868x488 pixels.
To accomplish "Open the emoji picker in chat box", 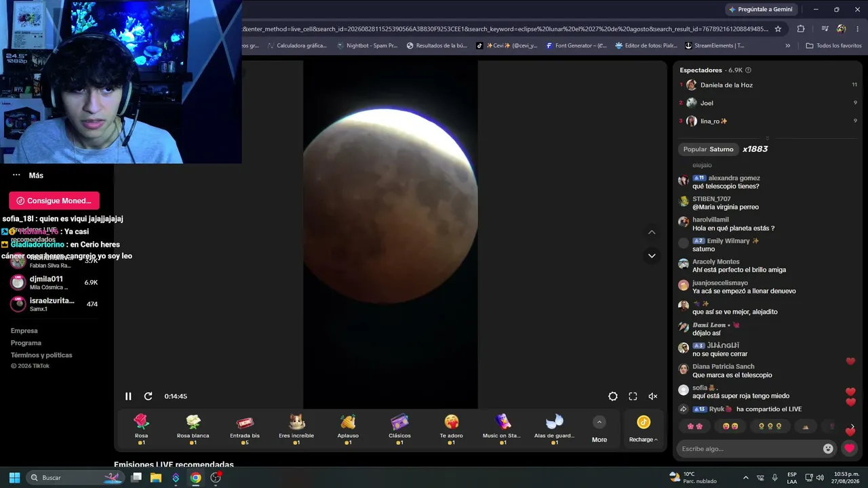I will click(828, 449).
